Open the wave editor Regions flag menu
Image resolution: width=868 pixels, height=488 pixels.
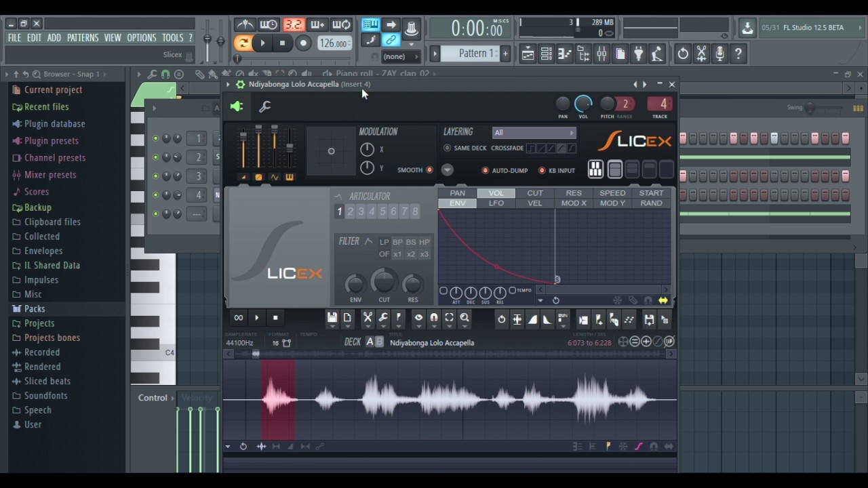pyautogui.click(x=399, y=319)
